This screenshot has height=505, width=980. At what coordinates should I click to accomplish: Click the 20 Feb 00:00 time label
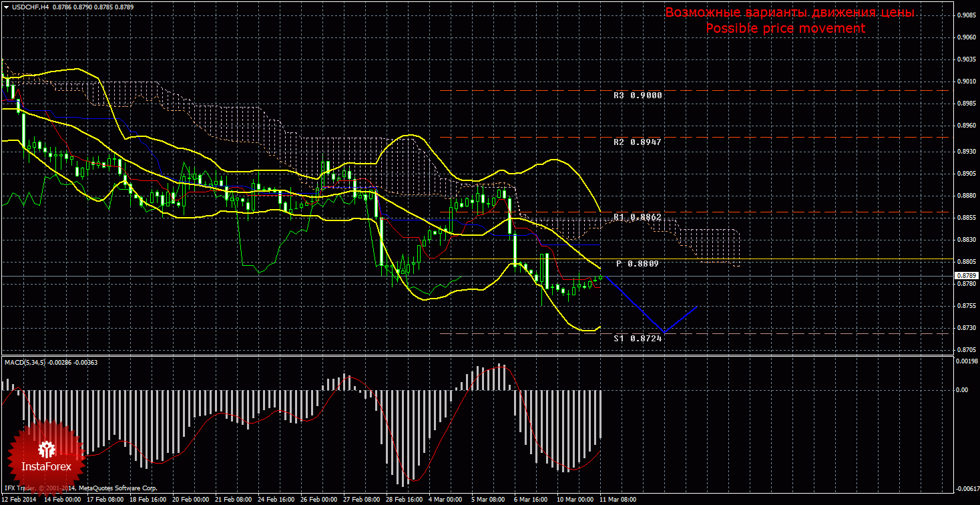(191, 500)
